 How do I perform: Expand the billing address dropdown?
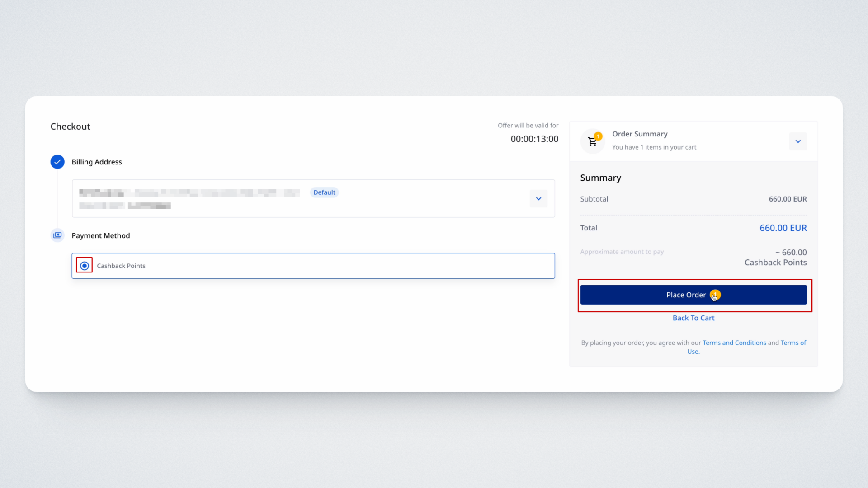(x=538, y=199)
